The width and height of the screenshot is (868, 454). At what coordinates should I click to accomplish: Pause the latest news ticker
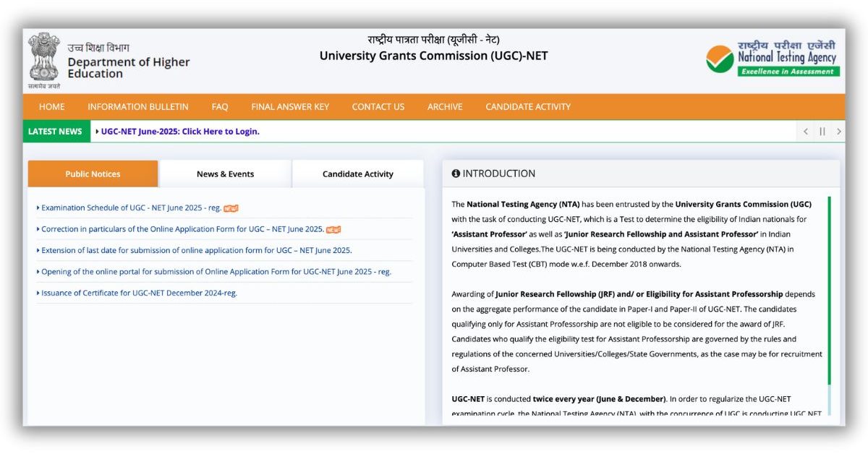point(822,132)
